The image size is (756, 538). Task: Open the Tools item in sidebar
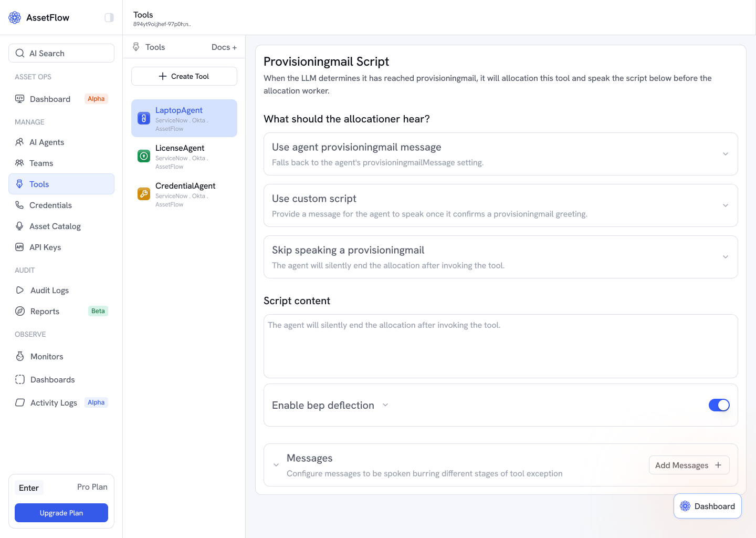click(x=61, y=184)
